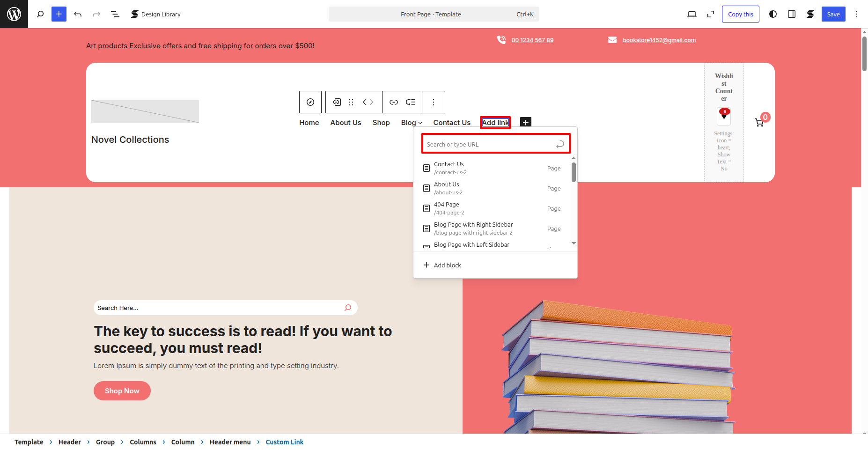
Task: Click the add submenu icon in toolbar
Action: 411,102
